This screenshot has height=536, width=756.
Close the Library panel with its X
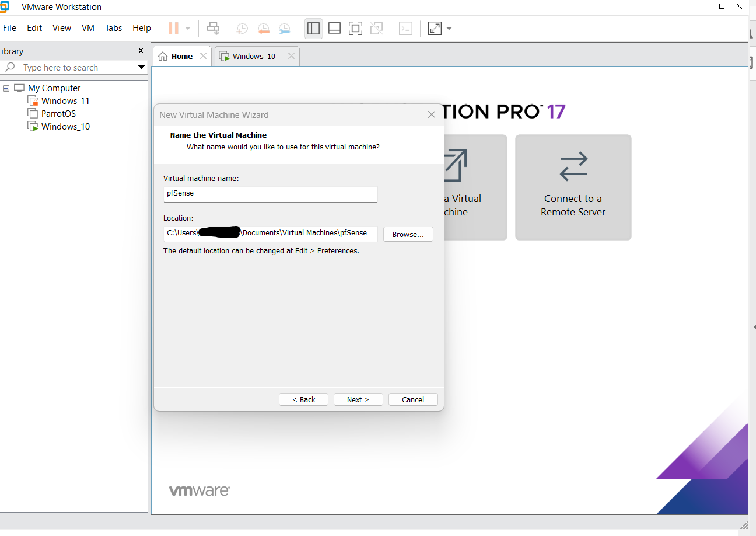(x=141, y=51)
